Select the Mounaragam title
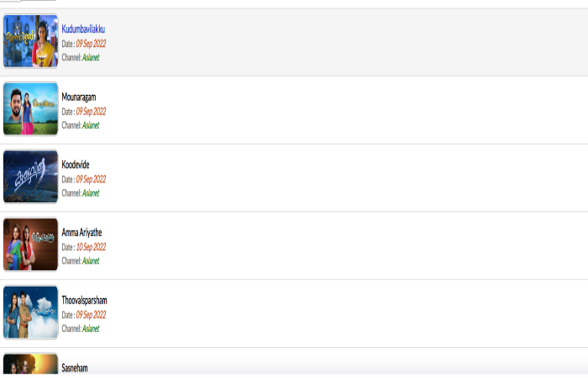Image resolution: width=588 pixels, height=378 pixels. pyautogui.click(x=79, y=97)
